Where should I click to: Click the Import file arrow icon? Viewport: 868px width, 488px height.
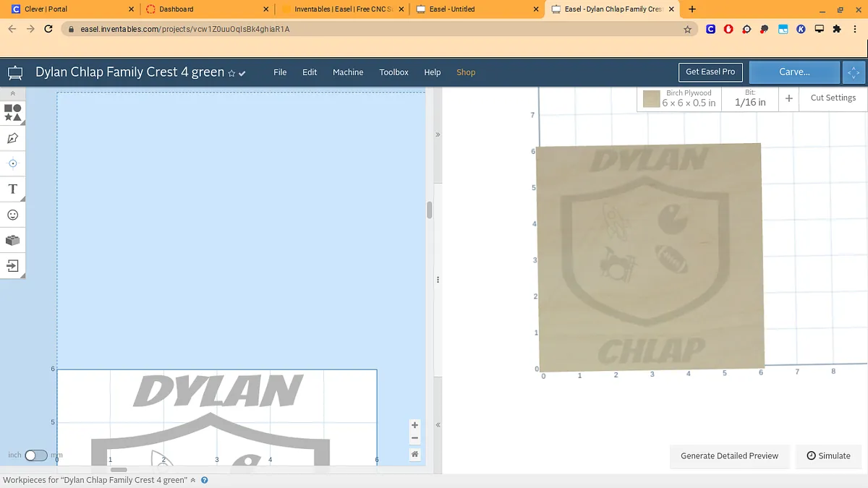[x=12, y=266]
